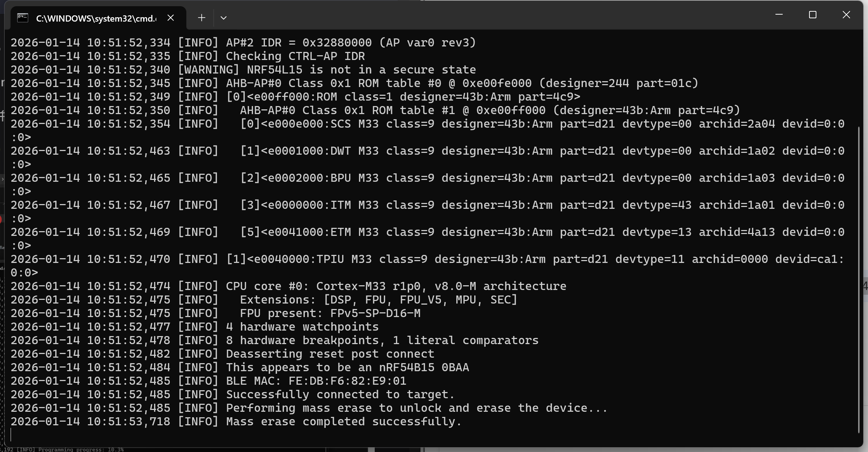
Task: Click the 'Checking CTRL-AP IDR' log line
Action: (295, 56)
